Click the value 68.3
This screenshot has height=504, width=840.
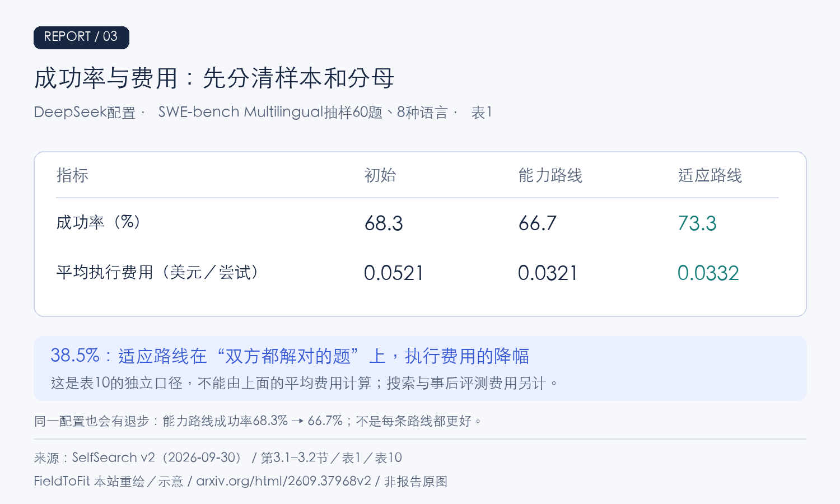point(384,223)
